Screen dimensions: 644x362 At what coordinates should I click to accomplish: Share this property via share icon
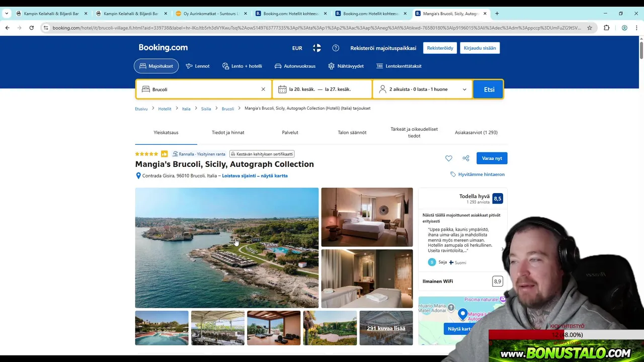[x=466, y=158]
